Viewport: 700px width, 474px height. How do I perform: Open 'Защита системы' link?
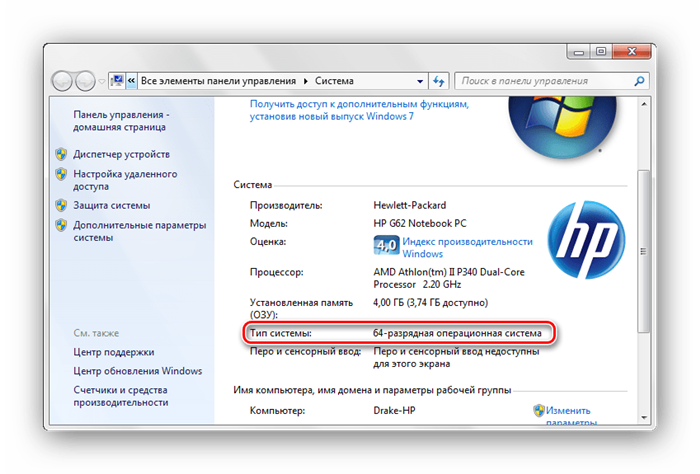click(112, 206)
